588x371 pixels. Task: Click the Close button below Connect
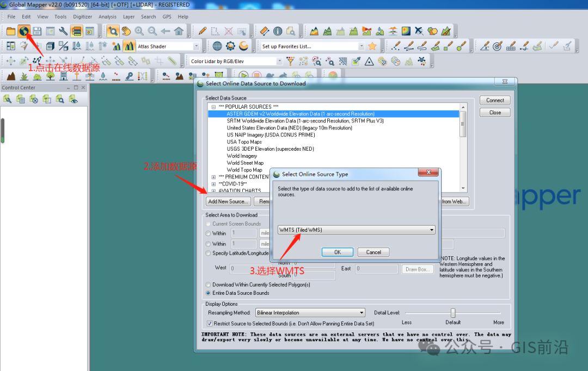click(x=495, y=113)
